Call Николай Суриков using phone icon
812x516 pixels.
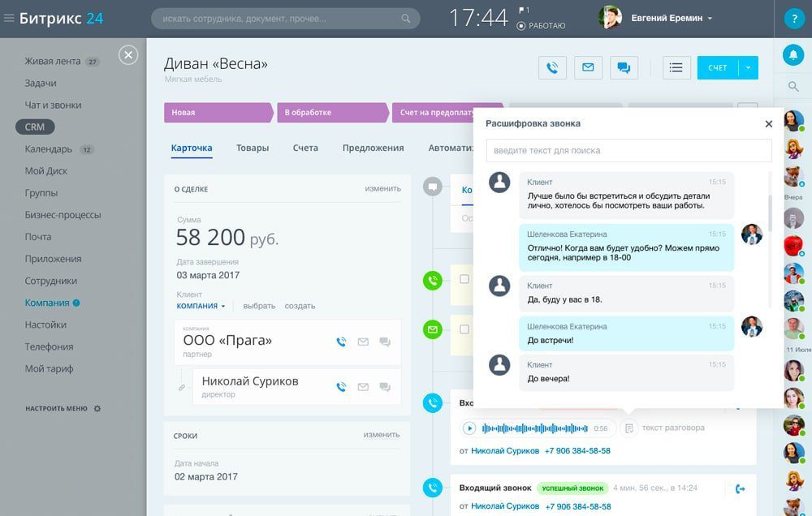[x=342, y=387]
